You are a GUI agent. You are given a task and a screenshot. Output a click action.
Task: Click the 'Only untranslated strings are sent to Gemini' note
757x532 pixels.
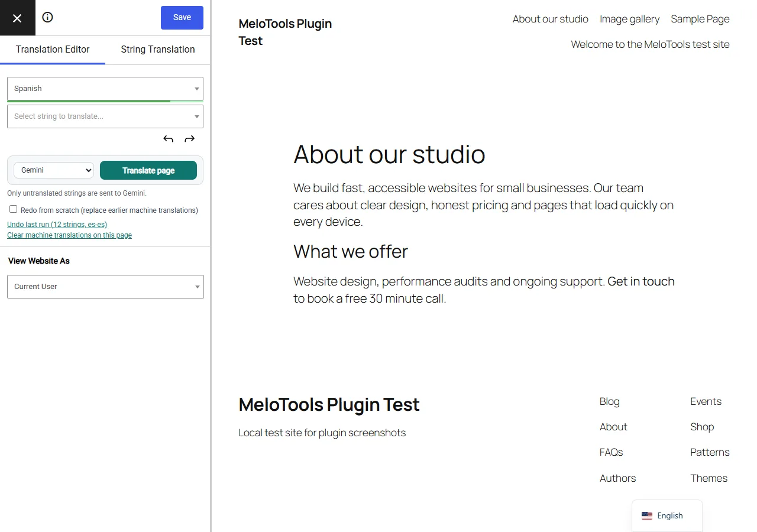tap(77, 193)
